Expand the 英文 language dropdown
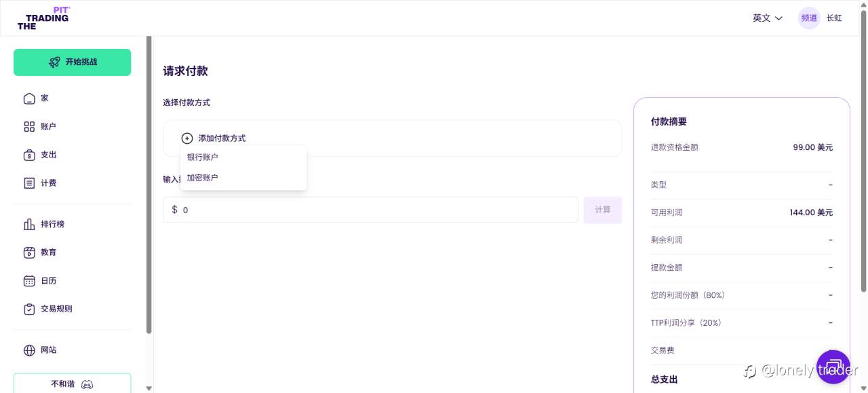868x393 pixels. point(768,18)
